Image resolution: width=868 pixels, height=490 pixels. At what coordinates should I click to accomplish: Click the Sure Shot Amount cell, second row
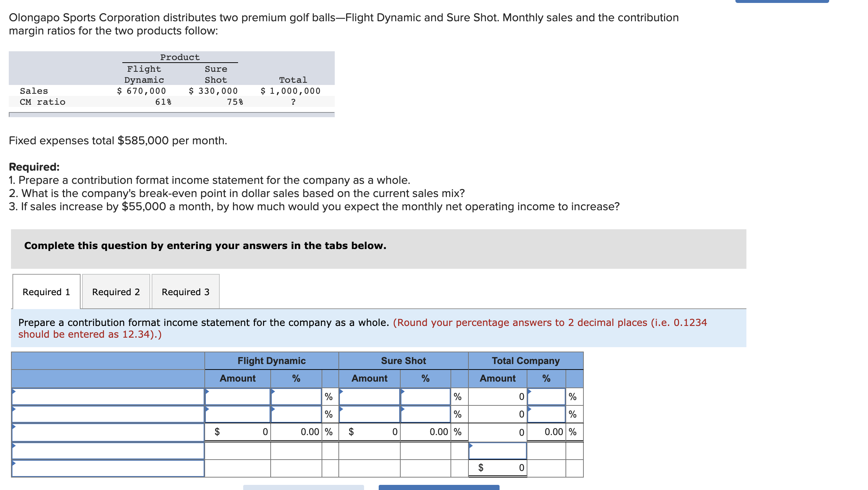pos(368,414)
